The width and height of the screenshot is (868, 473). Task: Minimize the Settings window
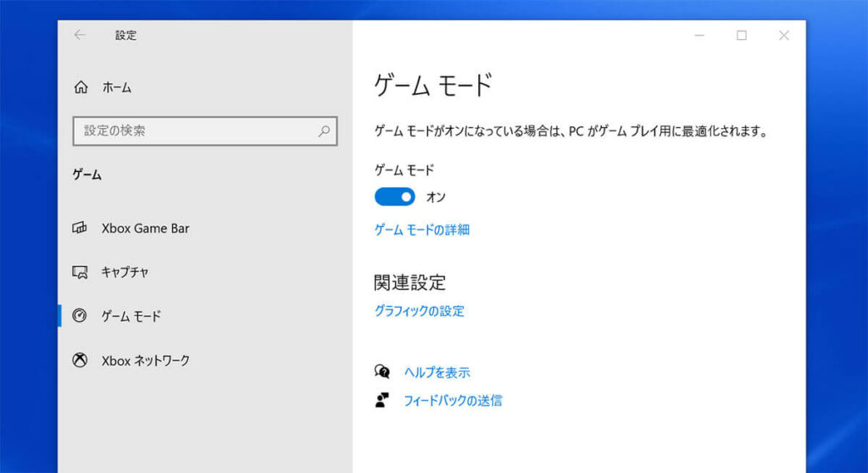(x=699, y=36)
